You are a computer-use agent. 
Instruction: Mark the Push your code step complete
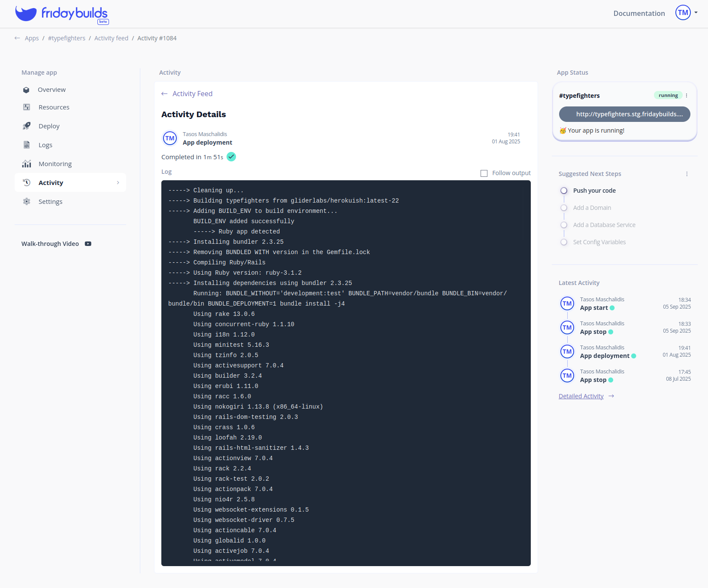(x=563, y=190)
